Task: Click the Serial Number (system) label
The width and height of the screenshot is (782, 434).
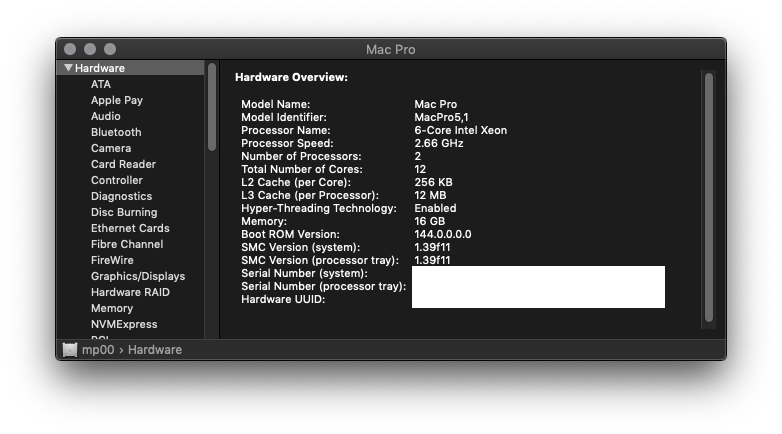Action: (x=304, y=273)
